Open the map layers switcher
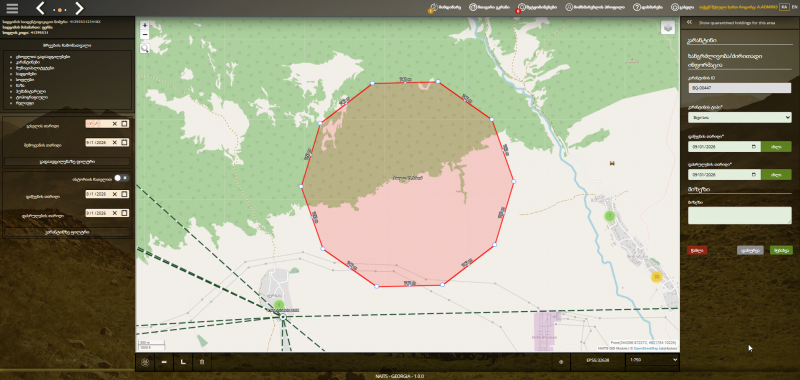 pyautogui.click(x=668, y=28)
